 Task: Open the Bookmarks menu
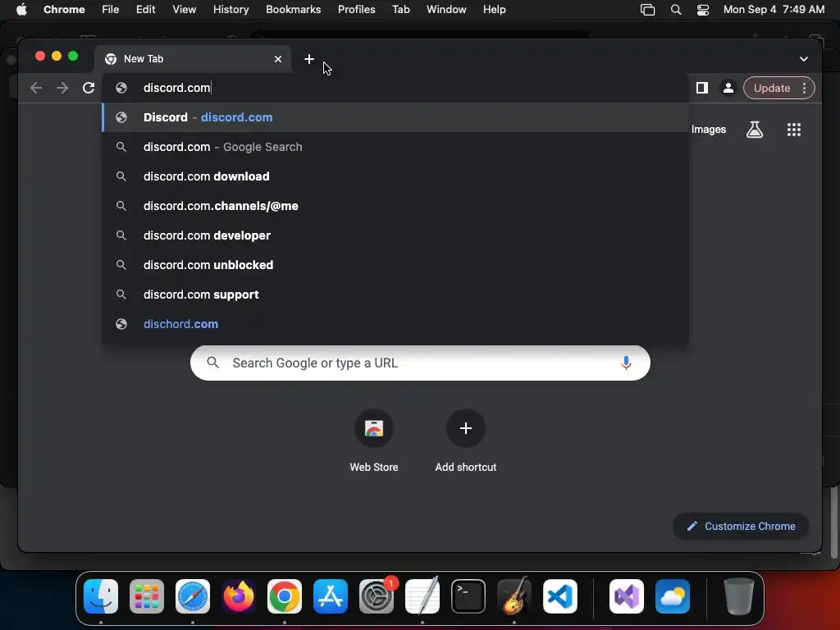click(293, 10)
